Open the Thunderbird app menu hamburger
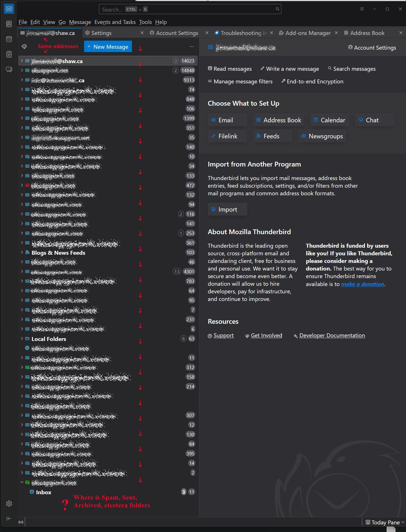The image size is (406, 532). pyautogui.click(x=362, y=9)
